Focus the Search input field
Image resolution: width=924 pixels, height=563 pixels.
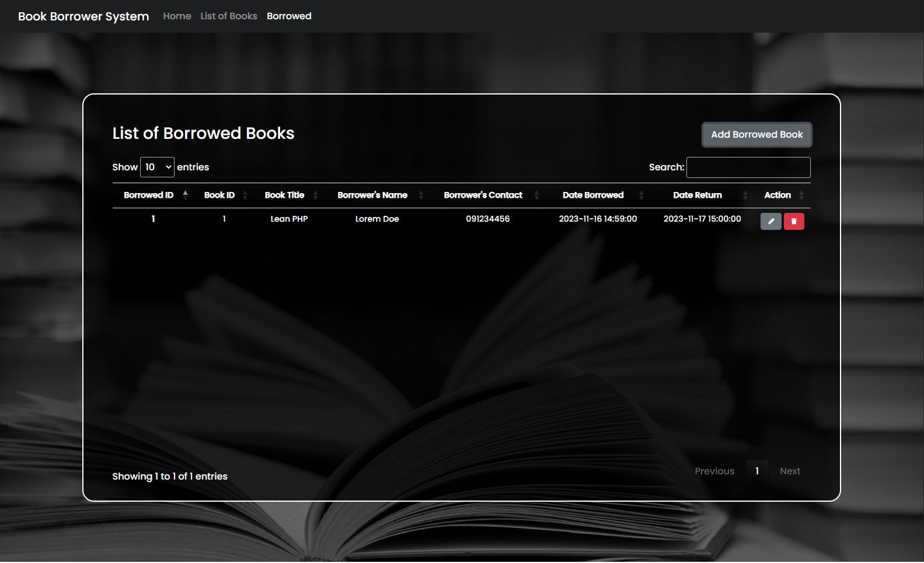pos(748,167)
